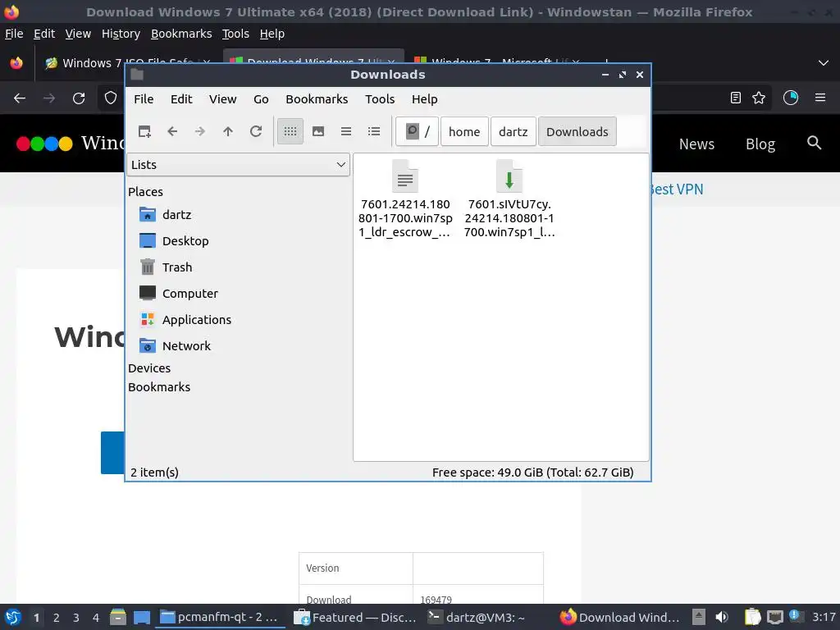Bookmark this page with the star
This screenshot has height=630, width=840.
tap(759, 98)
